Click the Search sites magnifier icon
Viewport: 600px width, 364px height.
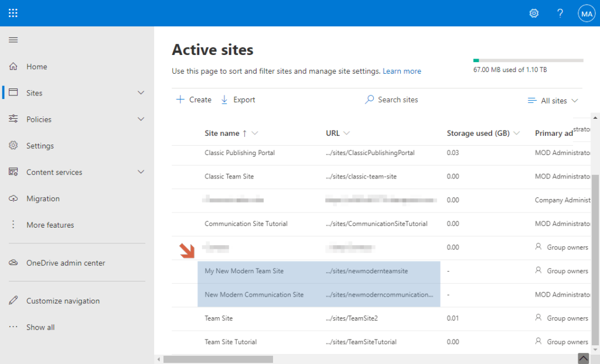point(369,99)
